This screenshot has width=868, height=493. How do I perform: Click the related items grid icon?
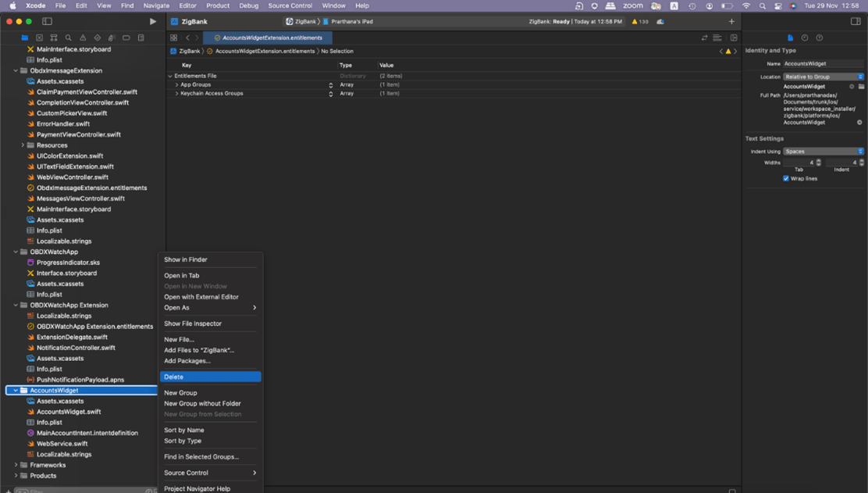pyautogui.click(x=174, y=38)
